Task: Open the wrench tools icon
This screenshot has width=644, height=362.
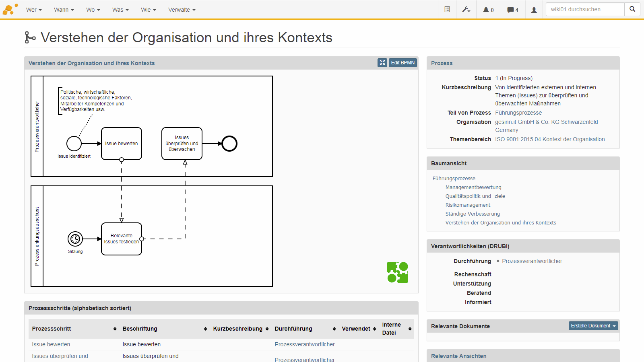Action: coord(466,9)
